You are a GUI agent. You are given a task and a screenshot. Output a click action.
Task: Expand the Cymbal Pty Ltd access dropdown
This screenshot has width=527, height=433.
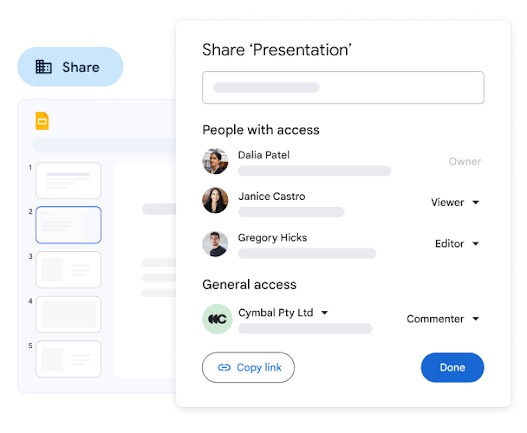[x=283, y=313]
